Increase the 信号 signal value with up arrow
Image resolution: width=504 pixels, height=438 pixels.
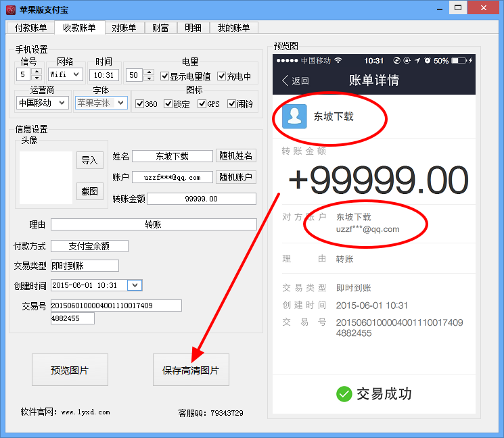(x=37, y=72)
